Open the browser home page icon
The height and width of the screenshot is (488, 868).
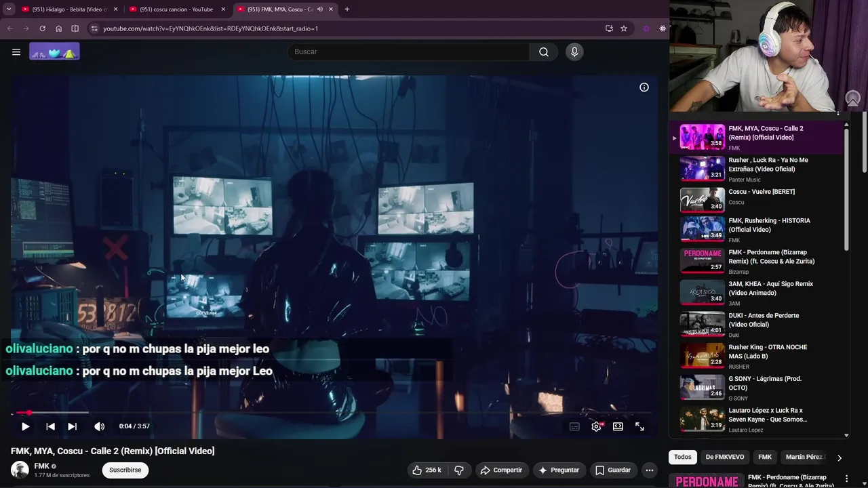(x=58, y=28)
